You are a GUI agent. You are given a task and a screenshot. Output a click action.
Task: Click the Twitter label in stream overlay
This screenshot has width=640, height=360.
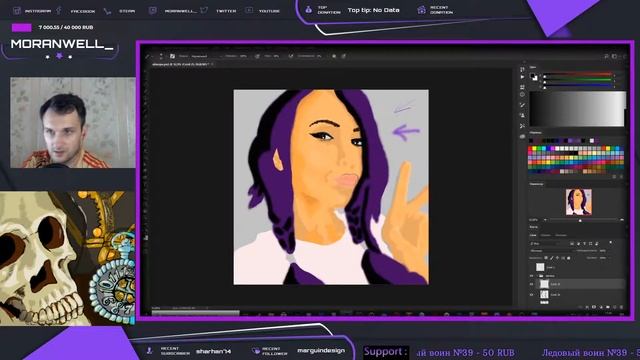[226, 11]
